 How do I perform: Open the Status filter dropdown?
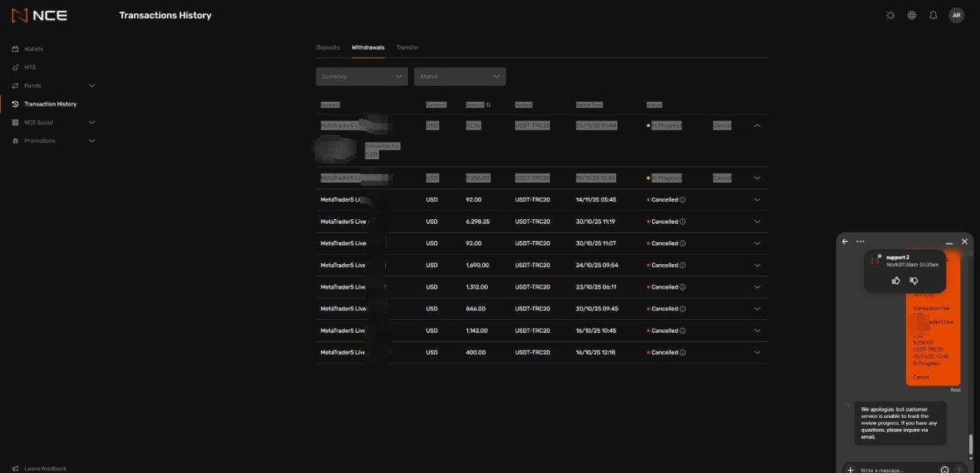[x=460, y=76]
